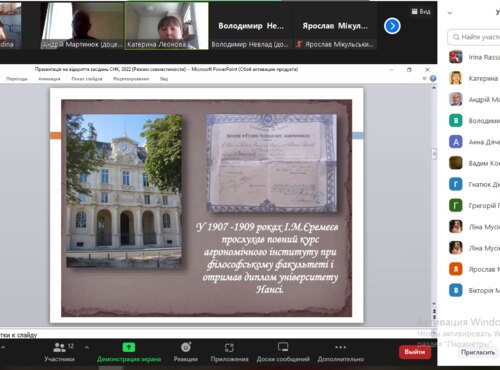Click the Найти участника search field
The image size is (500, 370).
(x=474, y=37)
